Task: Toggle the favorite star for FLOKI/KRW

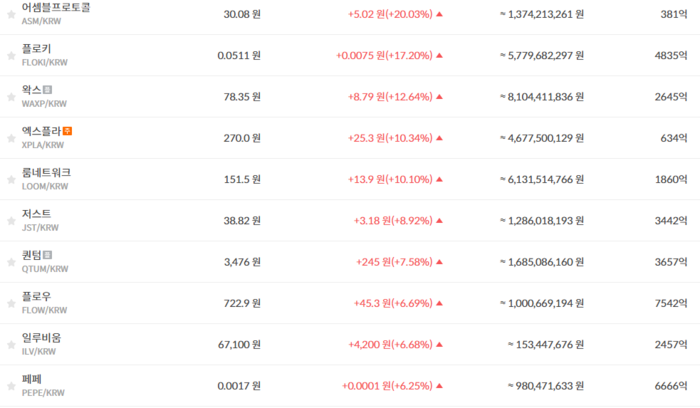Action: pyautogui.click(x=11, y=56)
